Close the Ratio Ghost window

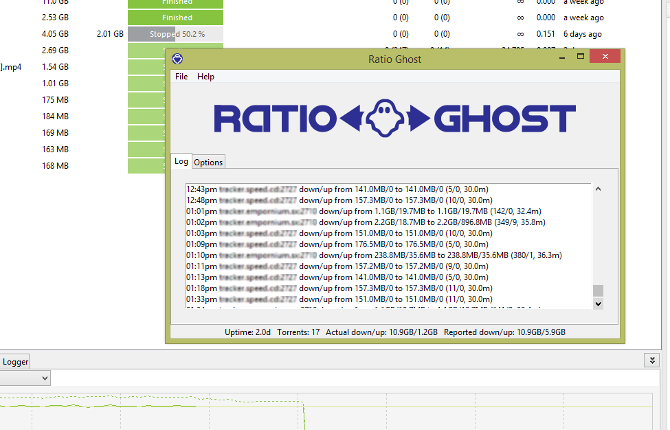(605, 56)
